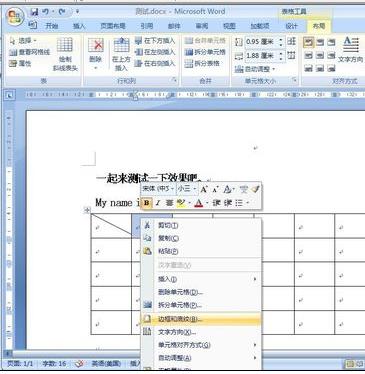Decrease indent in mini toolbar
Image resolution: width=365 pixels, height=374 pixels.
tap(216, 203)
